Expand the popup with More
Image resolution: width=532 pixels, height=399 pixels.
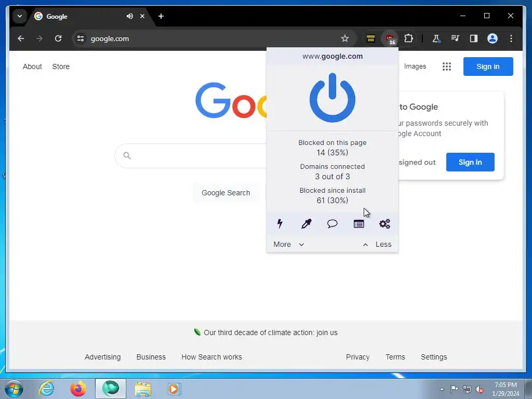[288, 244]
